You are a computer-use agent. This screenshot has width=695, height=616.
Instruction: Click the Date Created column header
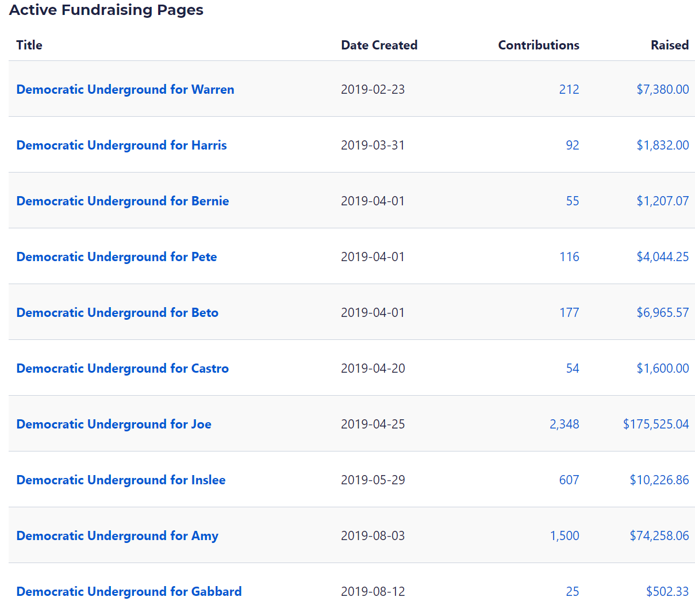tap(379, 45)
